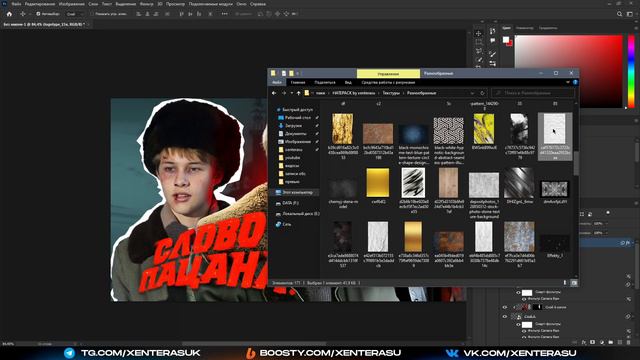
Task: Switch to Вид tab in Explorer
Action: click(x=348, y=82)
